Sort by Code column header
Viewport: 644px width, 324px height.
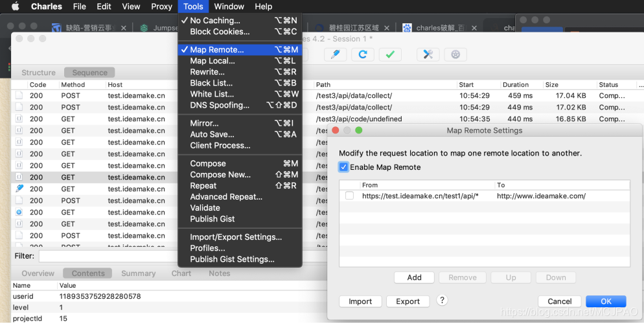pos(38,85)
